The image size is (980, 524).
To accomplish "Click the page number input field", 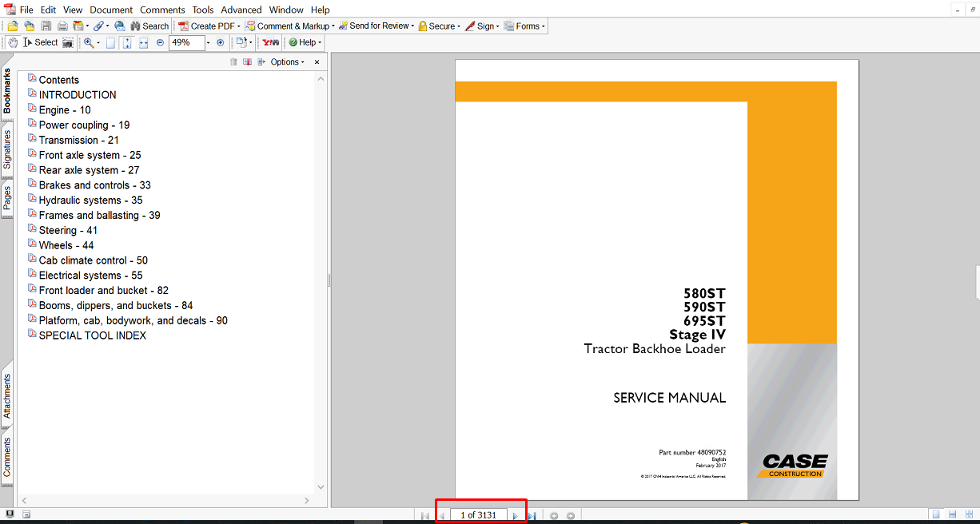I will (478, 515).
